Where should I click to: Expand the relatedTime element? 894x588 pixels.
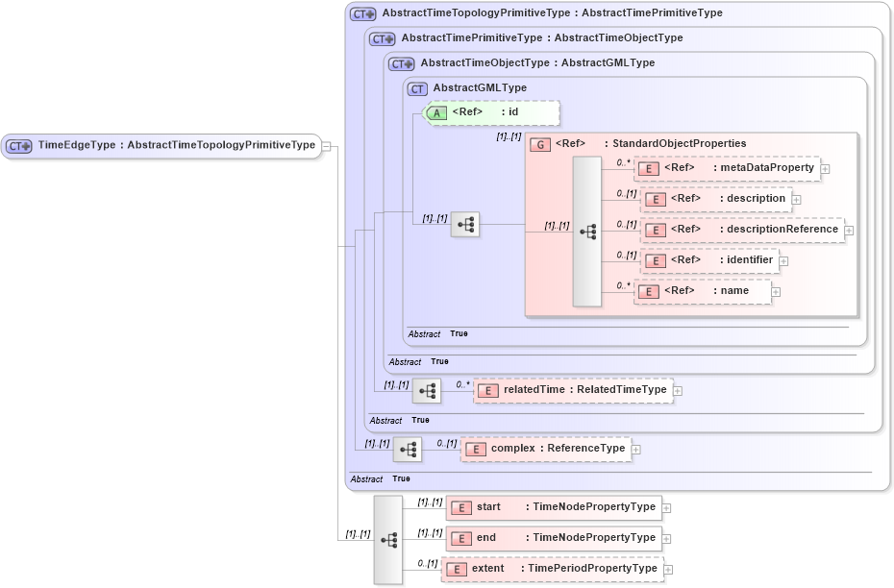click(678, 391)
